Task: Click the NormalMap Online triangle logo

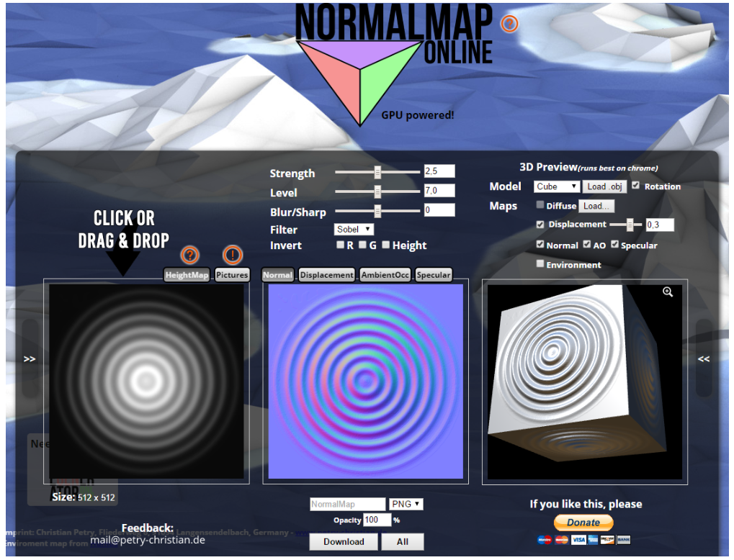Action: [359, 83]
